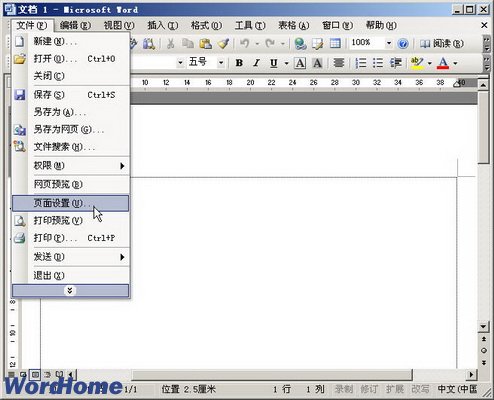Choose 另存为网页(G) menu entry
This screenshot has height=400, width=494.
(70, 130)
